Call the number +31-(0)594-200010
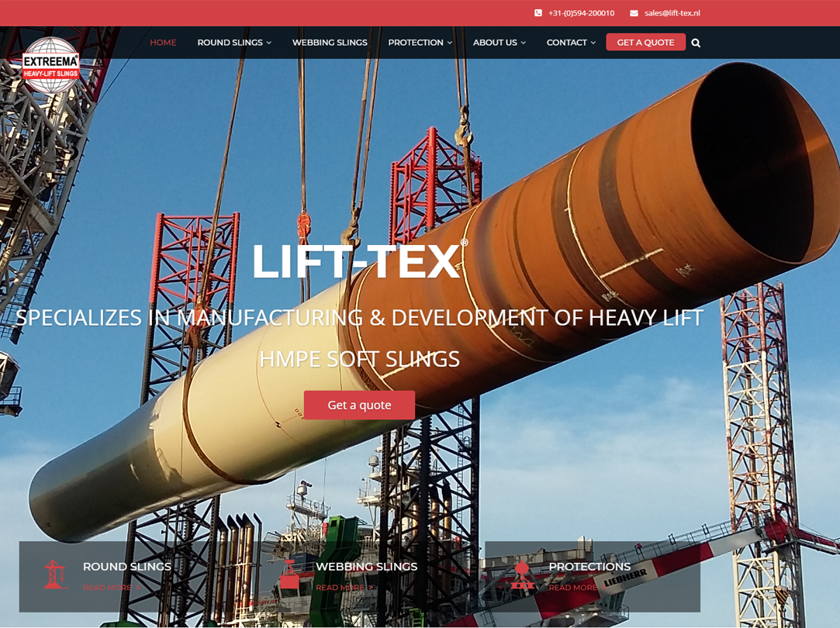 tap(581, 13)
